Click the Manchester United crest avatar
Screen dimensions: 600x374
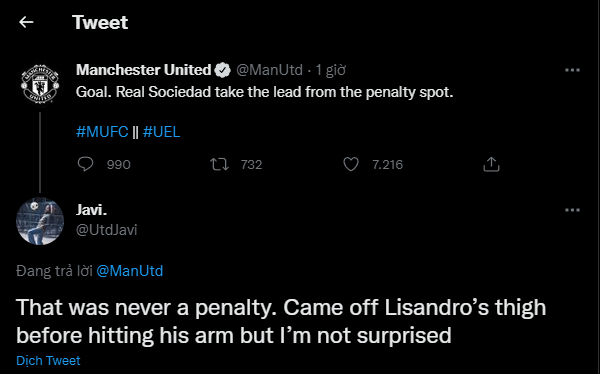coord(40,84)
